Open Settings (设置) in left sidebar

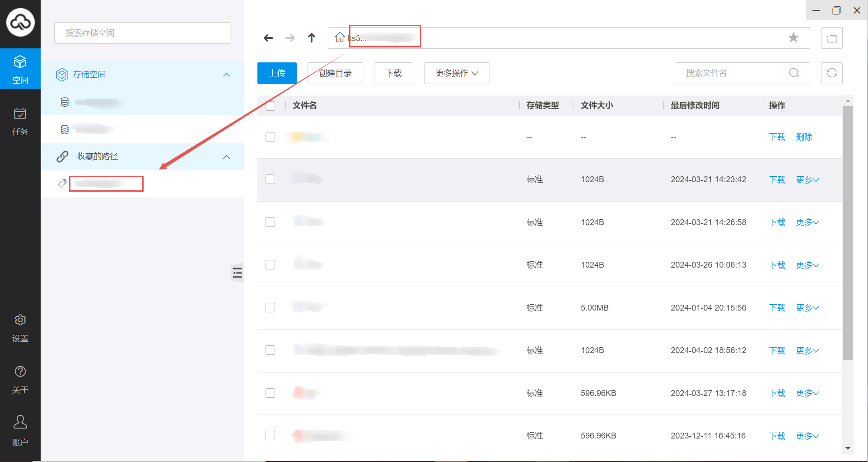[20, 328]
